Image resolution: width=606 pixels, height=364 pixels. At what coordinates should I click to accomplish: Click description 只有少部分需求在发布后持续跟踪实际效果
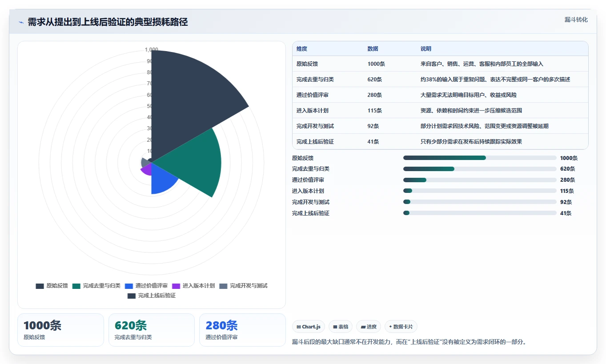point(471,142)
